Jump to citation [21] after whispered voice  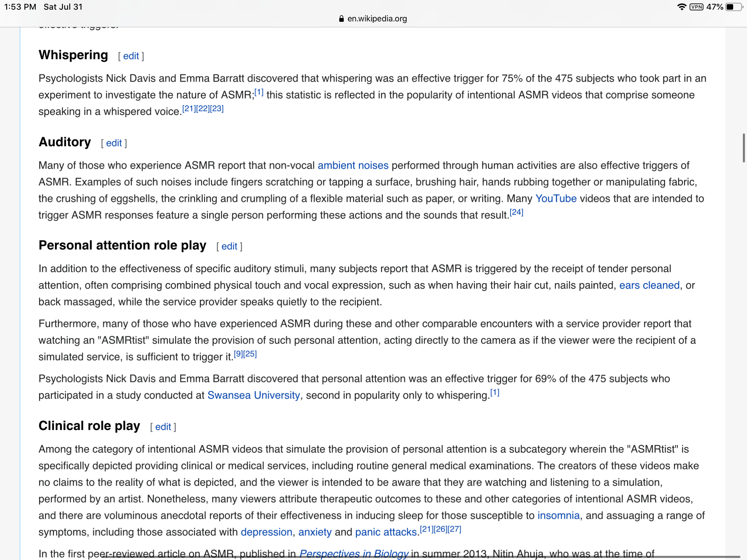pyautogui.click(x=189, y=109)
